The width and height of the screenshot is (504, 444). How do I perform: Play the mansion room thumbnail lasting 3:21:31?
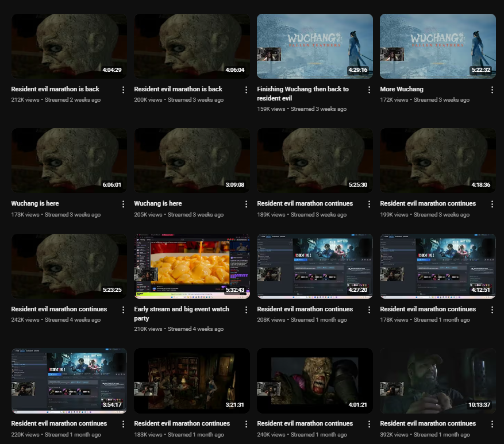(x=192, y=381)
